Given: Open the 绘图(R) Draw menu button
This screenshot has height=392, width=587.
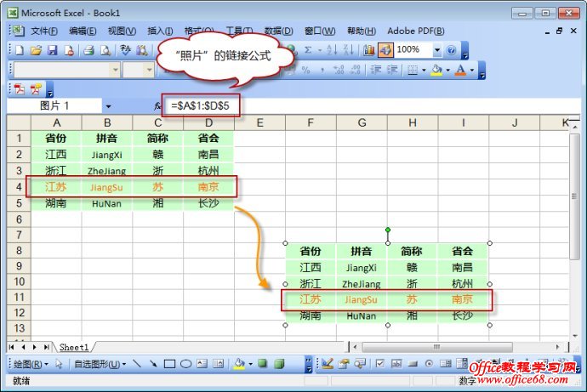Looking at the screenshot, I should tap(31, 364).
